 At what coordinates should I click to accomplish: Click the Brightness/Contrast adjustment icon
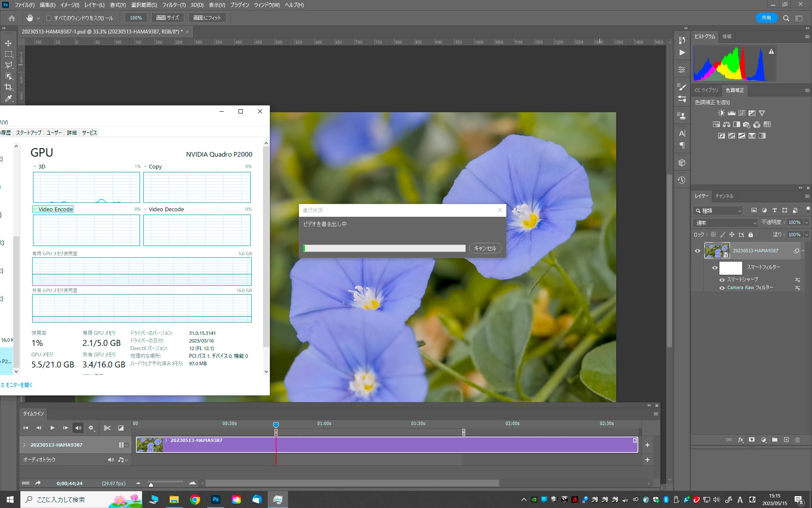pos(721,113)
